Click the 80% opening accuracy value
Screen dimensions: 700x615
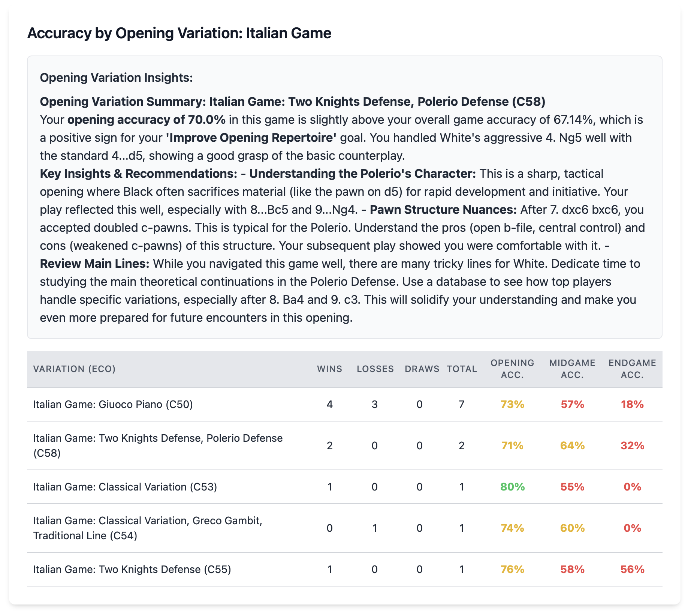512,487
